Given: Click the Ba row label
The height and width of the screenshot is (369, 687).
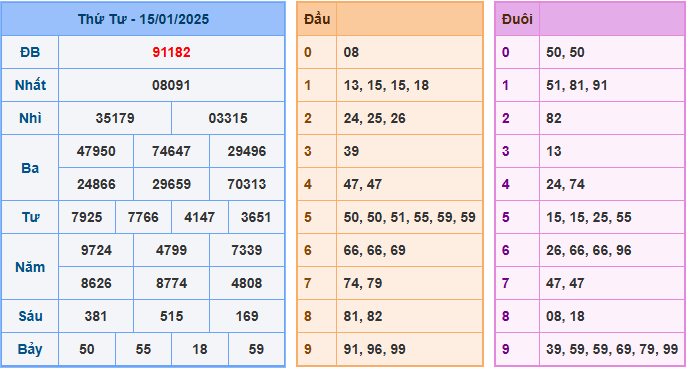Looking at the screenshot, I should tap(30, 168).
